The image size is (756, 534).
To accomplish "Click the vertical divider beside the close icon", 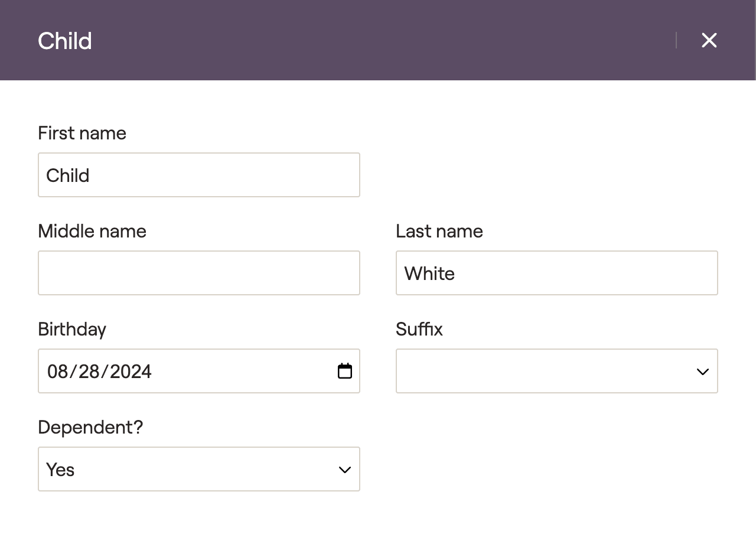I will click(x=676, y=40).
